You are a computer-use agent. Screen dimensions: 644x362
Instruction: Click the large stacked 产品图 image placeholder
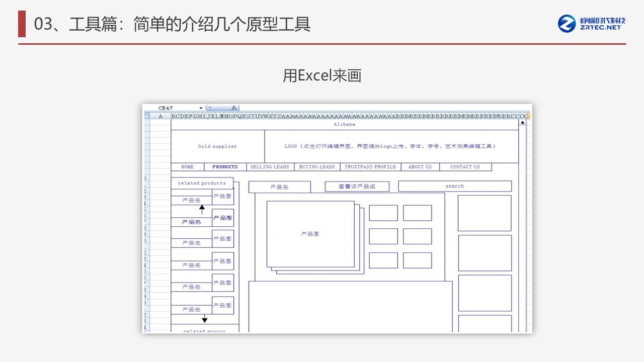310,234
